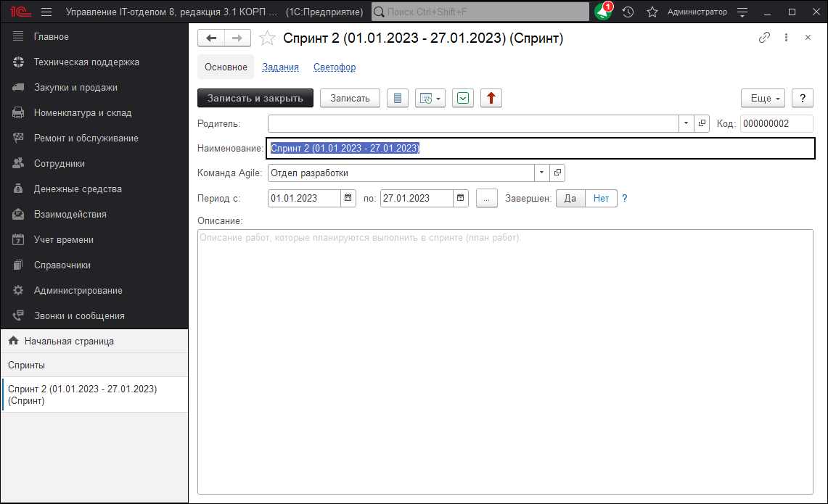Switch to the Задания tab

tap(280, 67)
